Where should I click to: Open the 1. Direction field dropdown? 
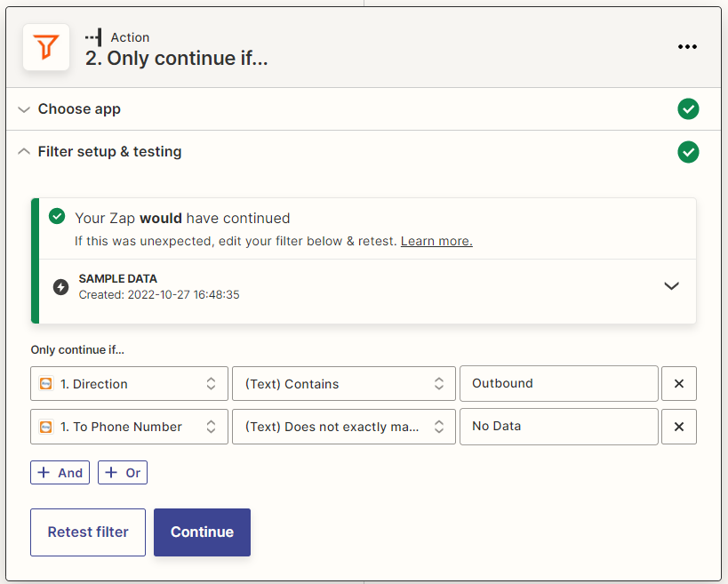[x=129, y=383]
